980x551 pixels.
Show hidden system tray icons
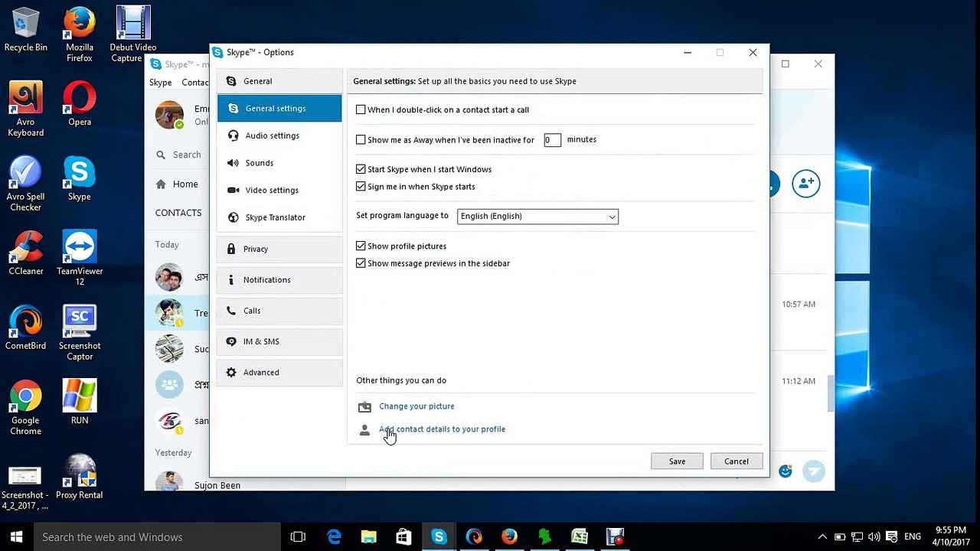pos(823,537)
